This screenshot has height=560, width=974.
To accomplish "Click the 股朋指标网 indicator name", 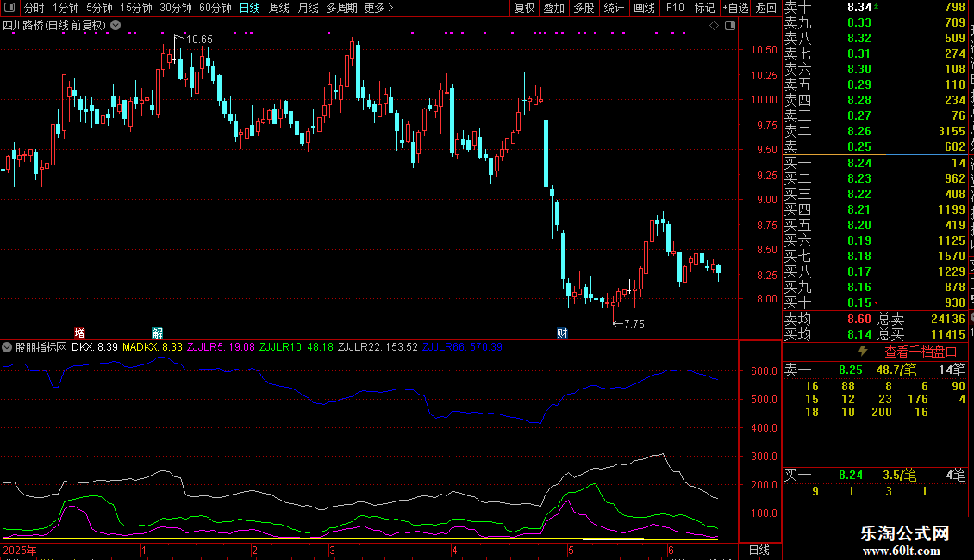I will 41,348.
